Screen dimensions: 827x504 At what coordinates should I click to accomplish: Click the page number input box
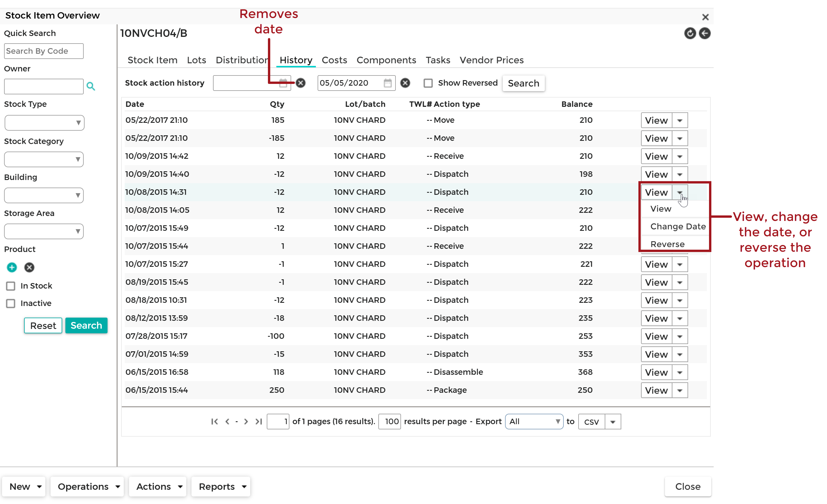[278, 422]
